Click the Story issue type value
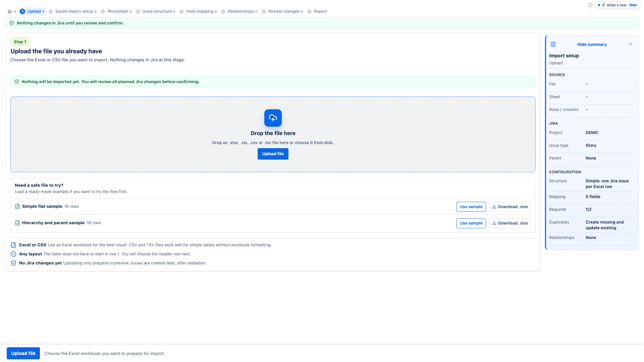This screenshot has height=362, width=644. pyautogui.click(x=591, y=145)
